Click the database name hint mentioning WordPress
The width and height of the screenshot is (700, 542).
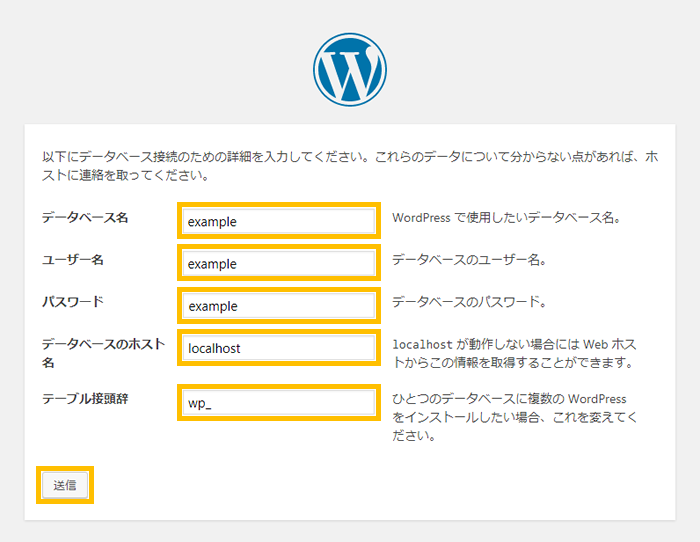[x=506, y=217]
